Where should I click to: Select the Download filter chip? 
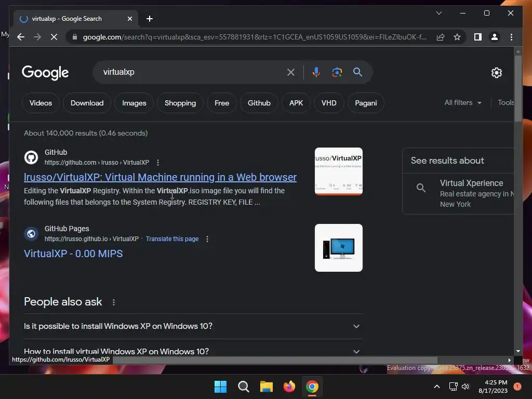(87, 103)
